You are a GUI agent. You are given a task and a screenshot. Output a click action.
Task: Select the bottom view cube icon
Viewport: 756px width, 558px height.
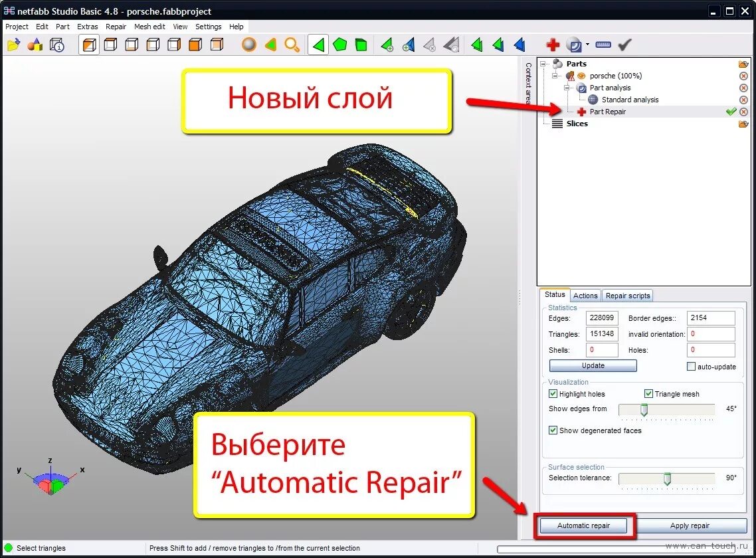[132, 45]
